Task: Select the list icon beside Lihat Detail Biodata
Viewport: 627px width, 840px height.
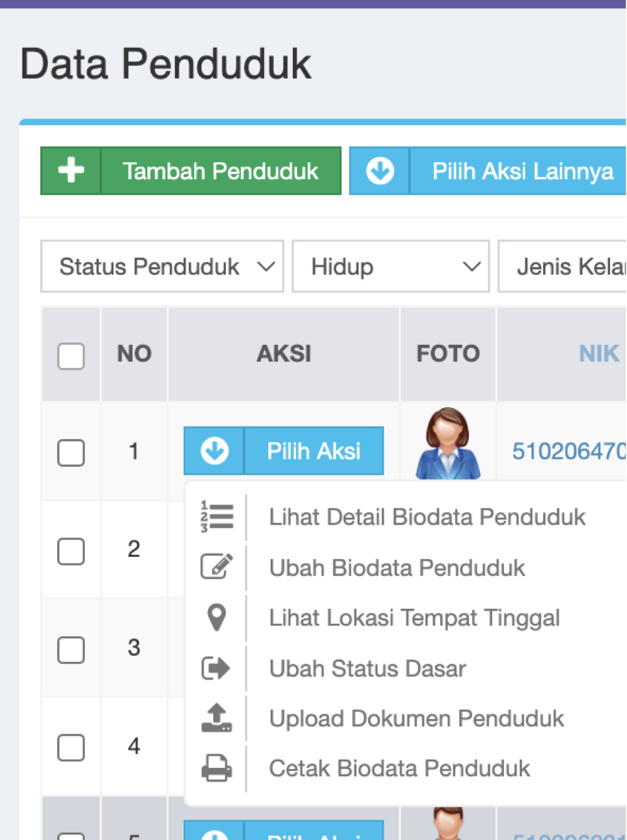Action: click(217, 517)
